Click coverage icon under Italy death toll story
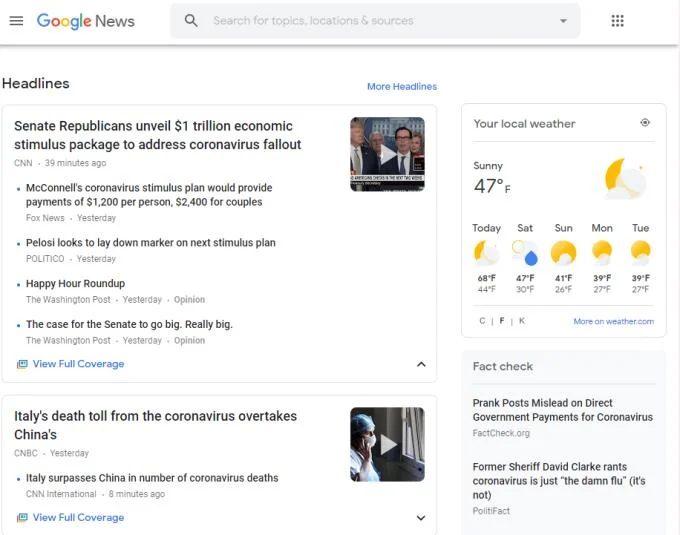 coord(22,518)
